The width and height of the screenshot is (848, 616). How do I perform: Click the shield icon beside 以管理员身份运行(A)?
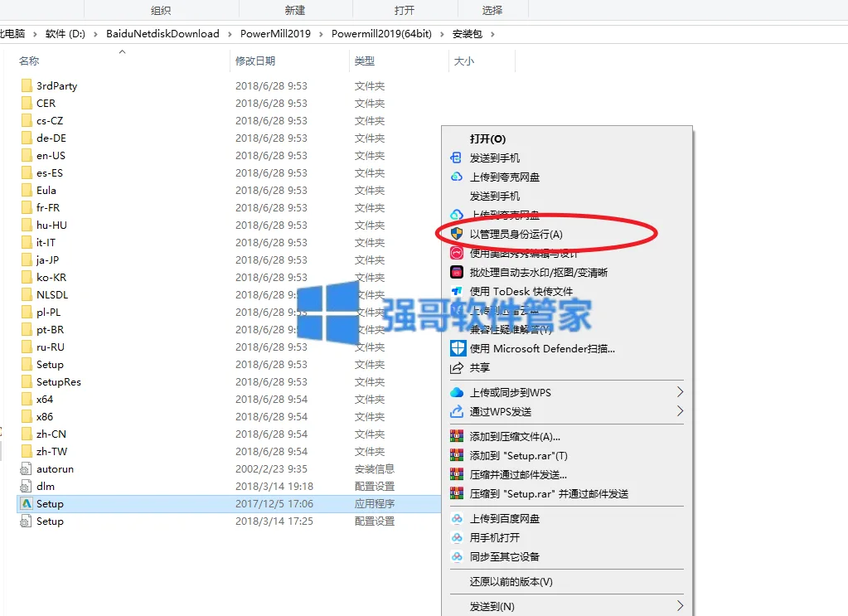(x=457, y=234)
